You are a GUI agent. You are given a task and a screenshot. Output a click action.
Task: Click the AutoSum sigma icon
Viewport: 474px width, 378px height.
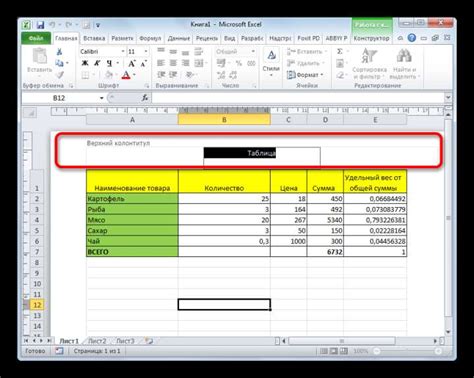pos(340,52)
